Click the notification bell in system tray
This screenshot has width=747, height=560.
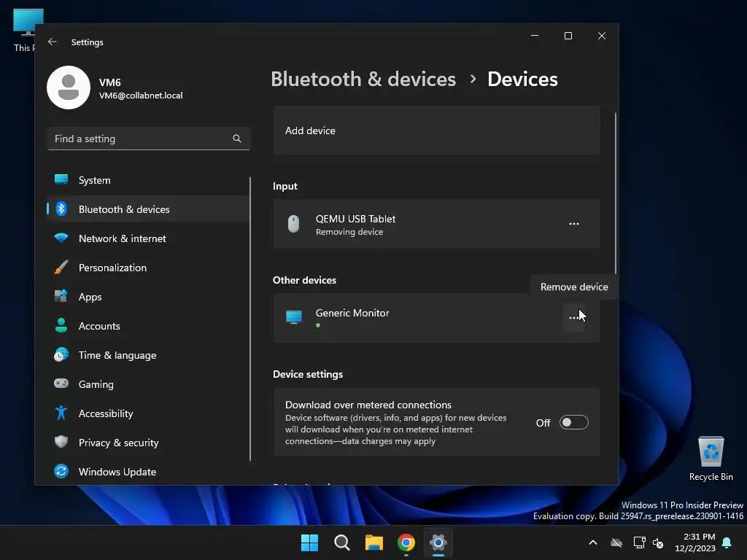[727, 542]
